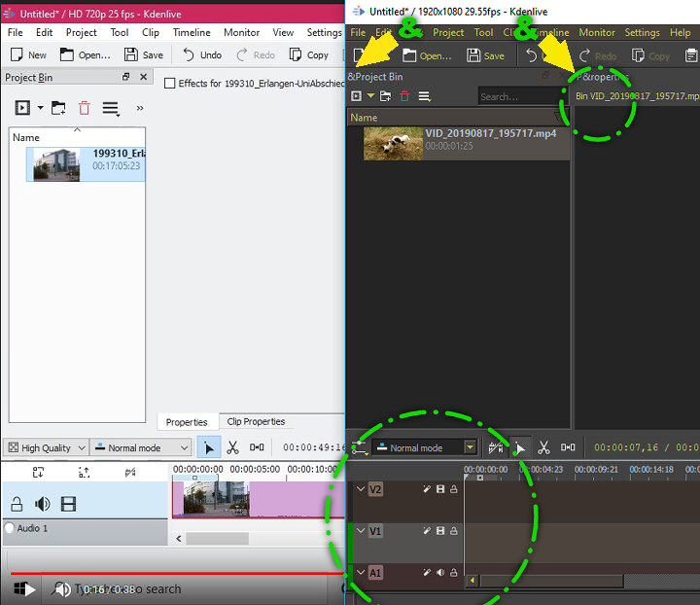
Task: Open the bin options menu in left Project Bin
Action: (x=111, y=108)
